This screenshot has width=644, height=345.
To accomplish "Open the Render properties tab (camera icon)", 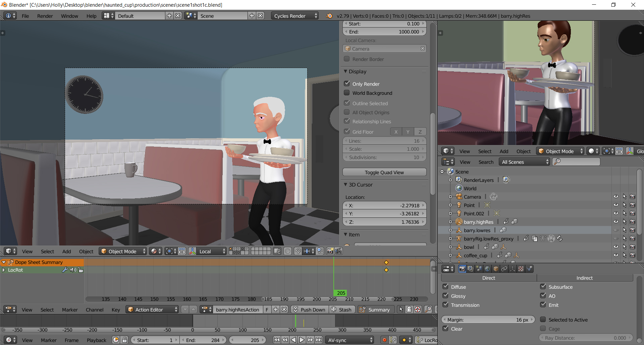I will (462, 268).
